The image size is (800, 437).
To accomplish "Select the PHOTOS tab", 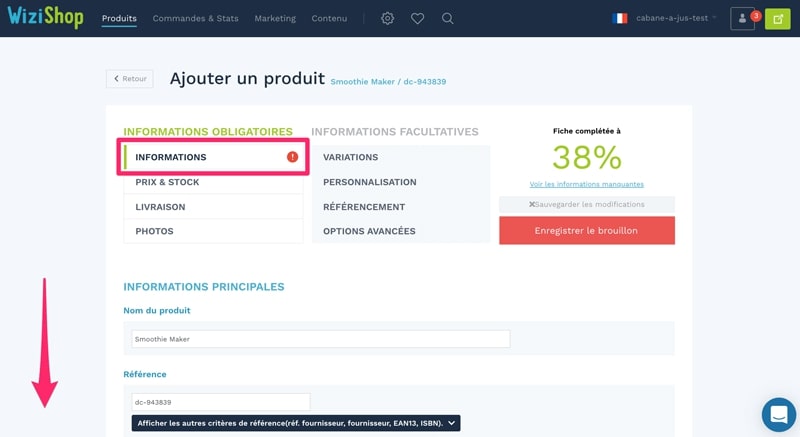I will (213, 231).
